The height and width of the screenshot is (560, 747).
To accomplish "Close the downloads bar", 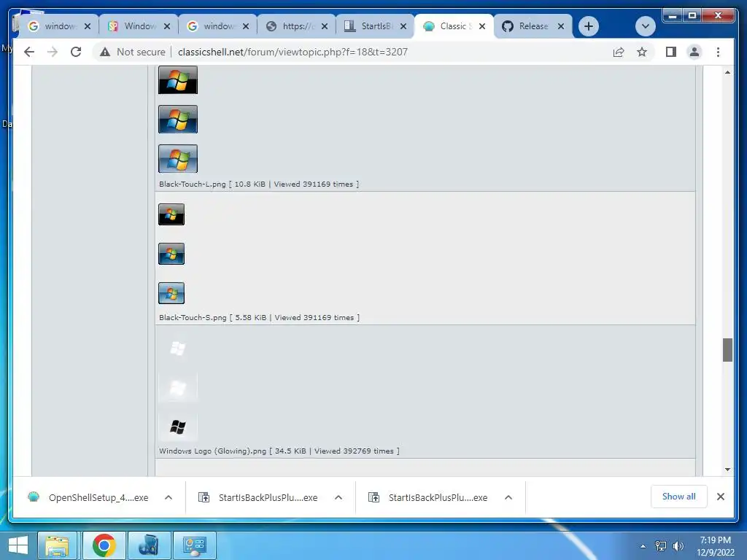I will [x=720, y=497].
